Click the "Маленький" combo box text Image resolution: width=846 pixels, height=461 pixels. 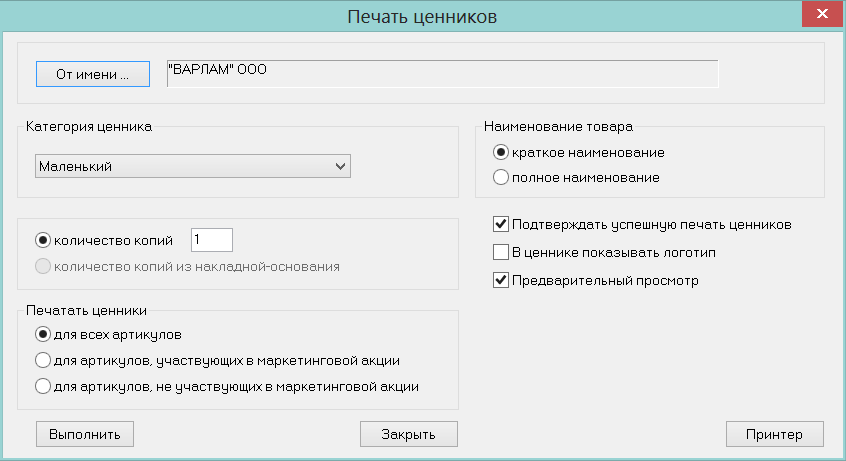point(76,166)
